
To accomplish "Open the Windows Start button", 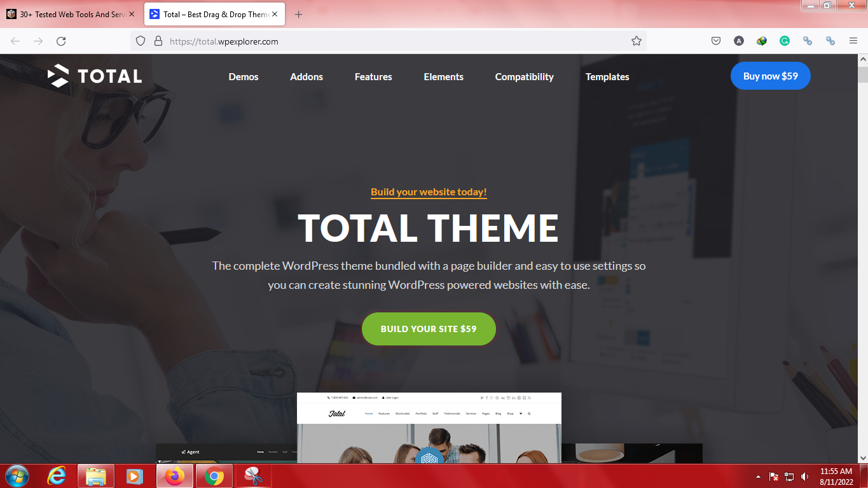I will (17, 476).
